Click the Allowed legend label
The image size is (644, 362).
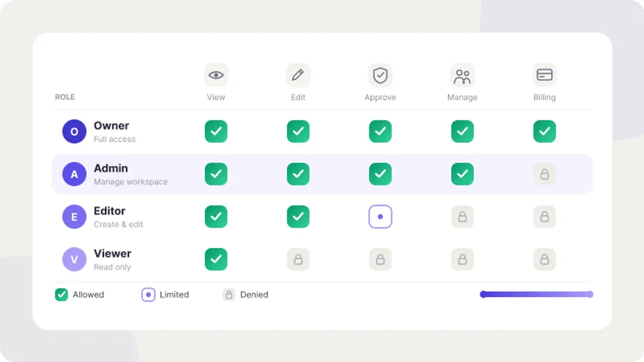point(88,295)
